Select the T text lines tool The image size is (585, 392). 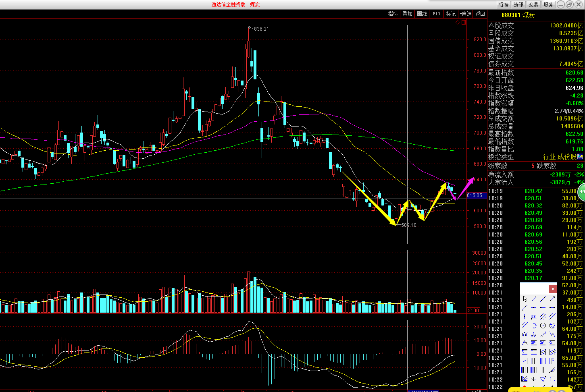pos(534,352)
